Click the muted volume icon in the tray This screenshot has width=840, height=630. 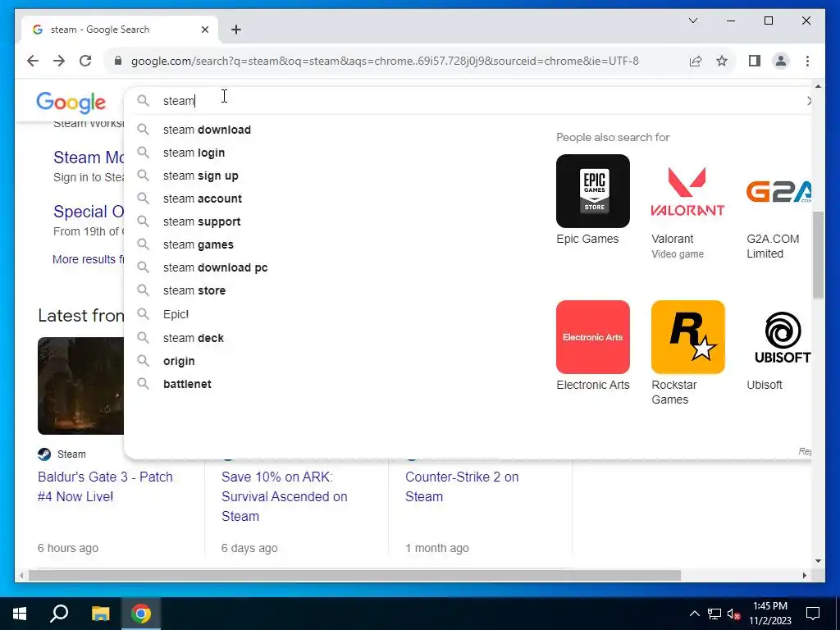point(733,614)
